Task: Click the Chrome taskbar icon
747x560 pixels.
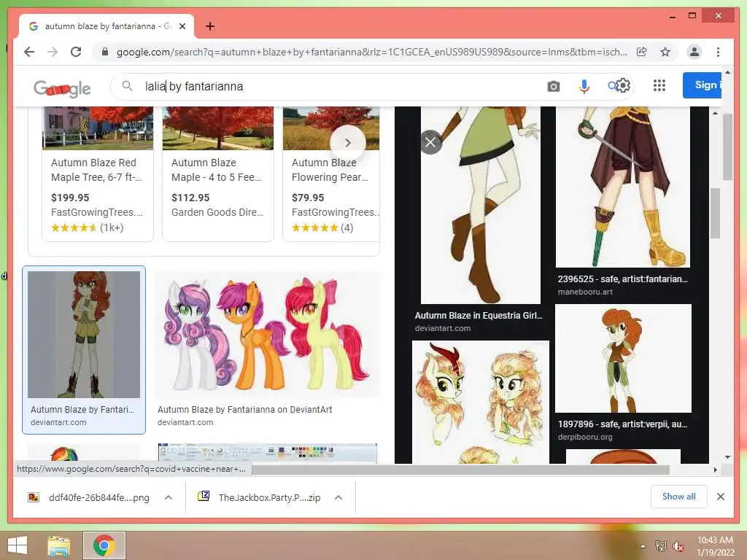Action: [x=104, y=545]
